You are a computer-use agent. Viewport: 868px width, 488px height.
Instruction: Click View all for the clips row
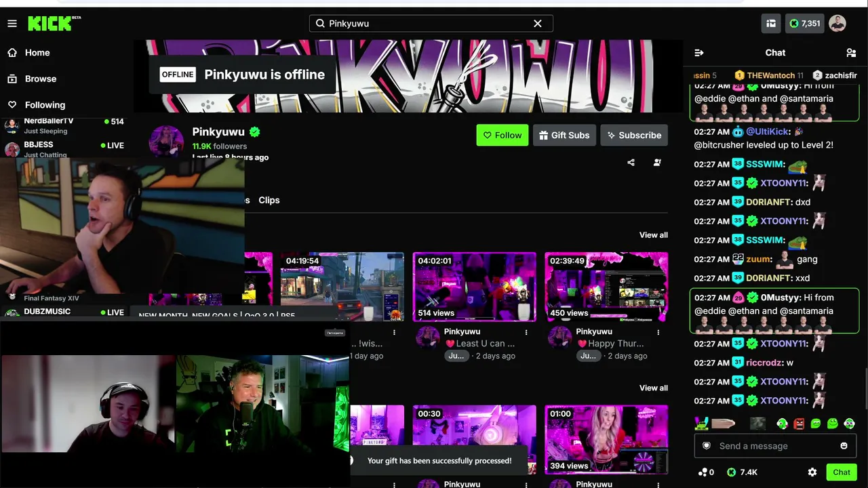point(654,388)
